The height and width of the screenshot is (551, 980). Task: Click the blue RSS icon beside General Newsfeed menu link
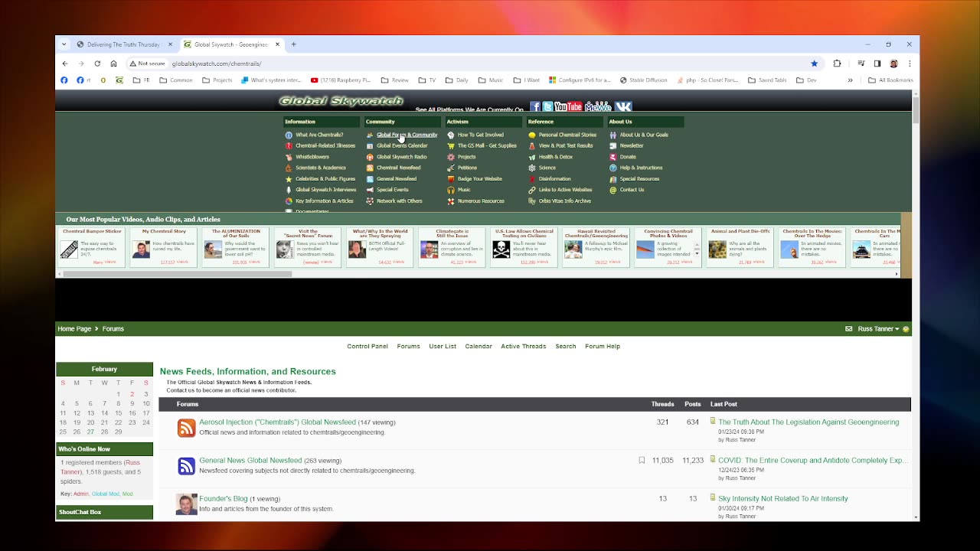(x=370, y=179)
